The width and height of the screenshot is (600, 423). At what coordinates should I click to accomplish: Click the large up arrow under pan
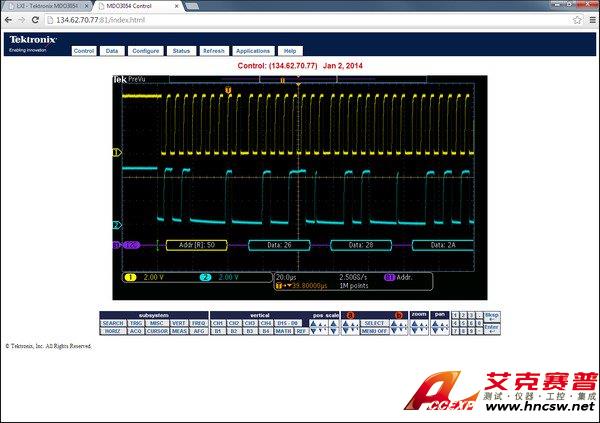[435, 323]
